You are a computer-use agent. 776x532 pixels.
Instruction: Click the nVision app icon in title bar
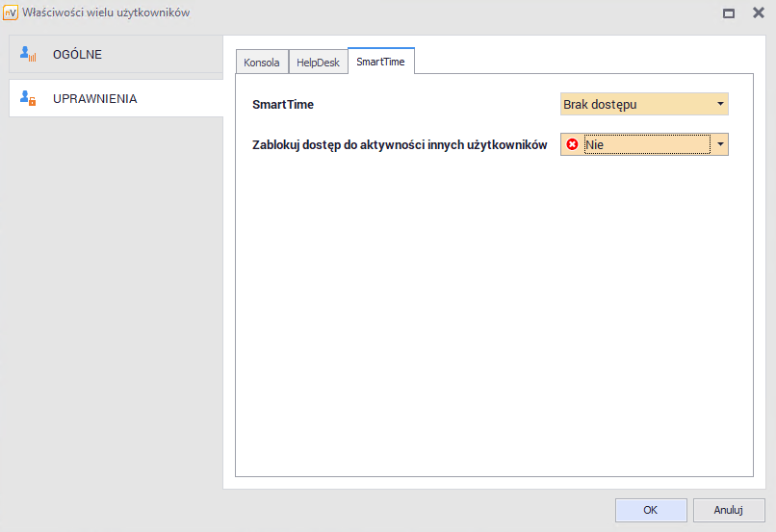point(11,13)
